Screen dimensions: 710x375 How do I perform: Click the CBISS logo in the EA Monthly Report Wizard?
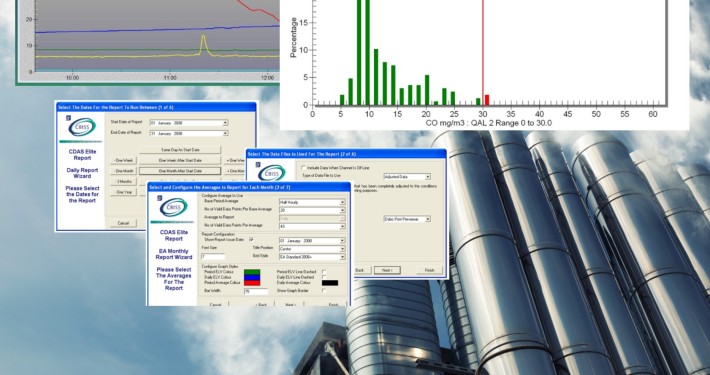coord(173,207)
